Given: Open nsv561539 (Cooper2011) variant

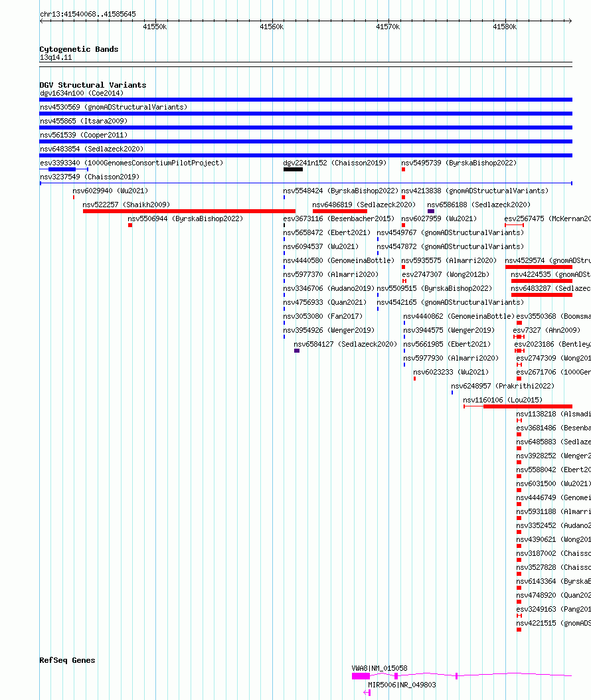Looking at the screenshot, I should pyautogui.click(x=84, y=135).
